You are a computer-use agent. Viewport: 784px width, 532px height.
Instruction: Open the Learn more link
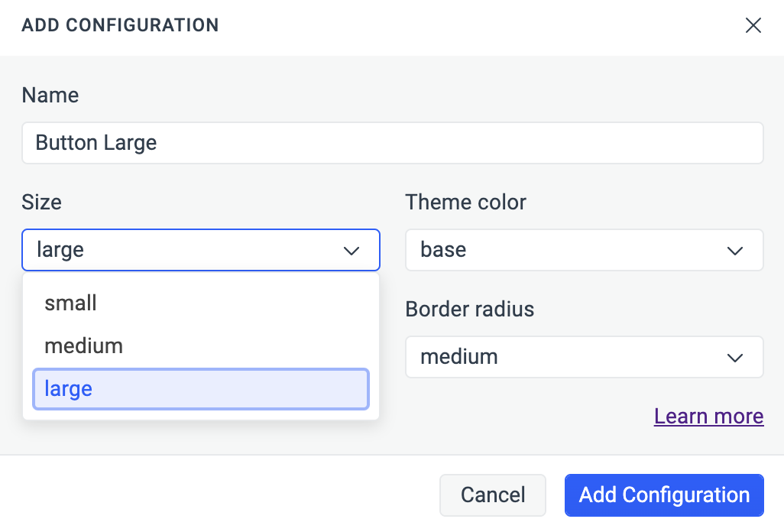[708, 416]
